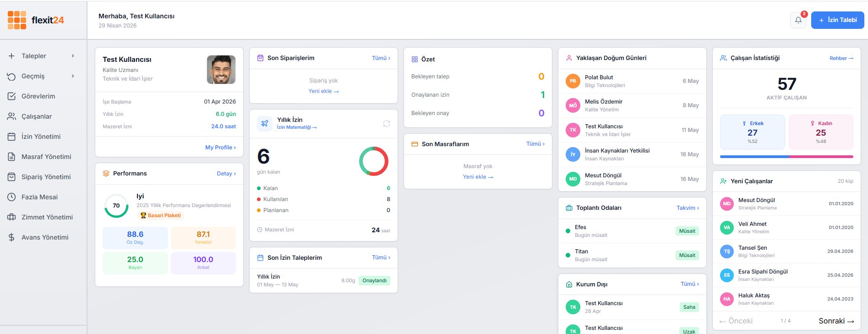Click the Sipariş Yönetimi bag icon

point(11,177)
